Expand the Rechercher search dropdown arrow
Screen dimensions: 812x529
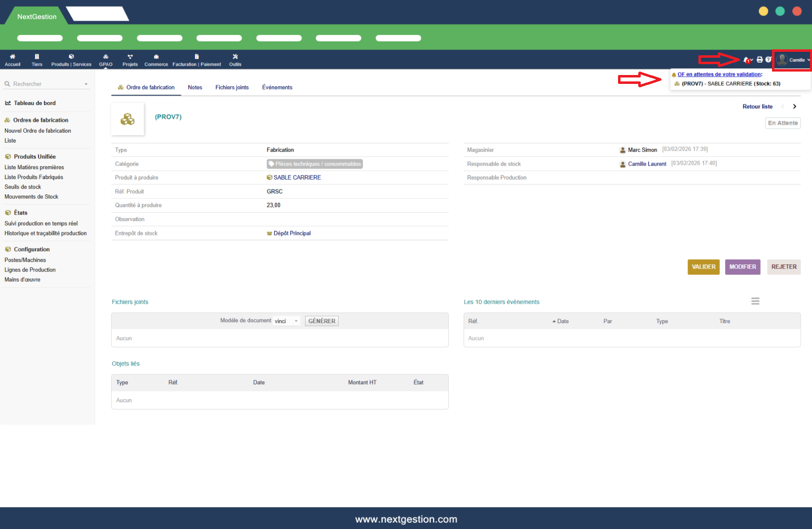pyautogui.click(x=86, y=84)
